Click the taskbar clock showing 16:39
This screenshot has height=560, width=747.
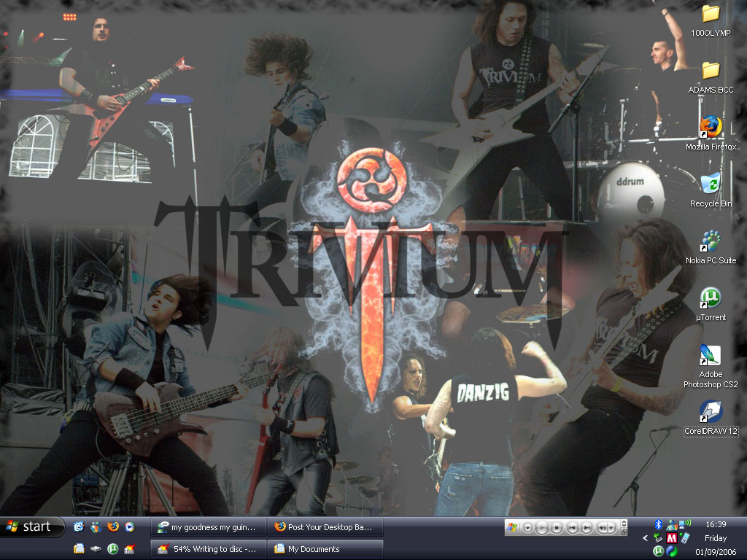coord(716,524)
